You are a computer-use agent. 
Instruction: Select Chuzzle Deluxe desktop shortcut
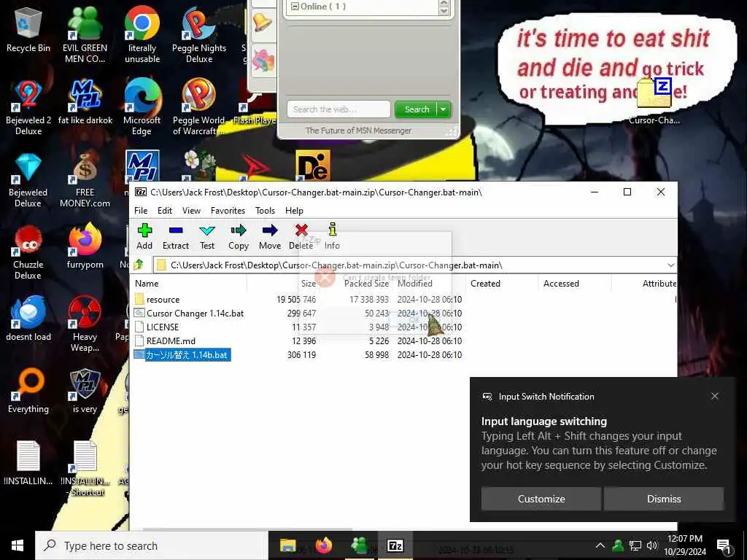[28, 252]
